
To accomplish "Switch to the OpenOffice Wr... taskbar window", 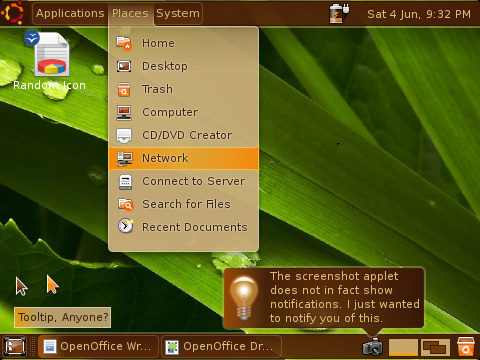I will click(98, 347).
